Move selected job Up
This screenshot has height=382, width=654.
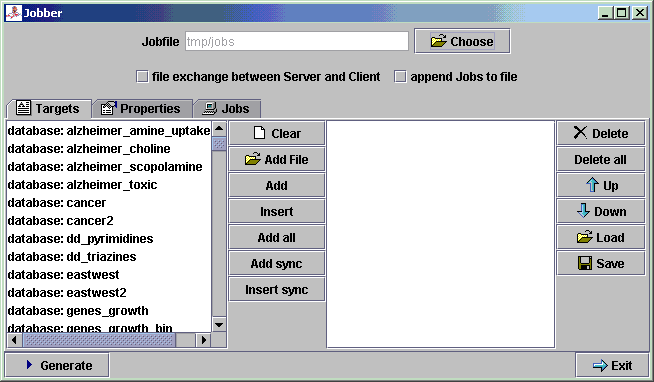pos(601,186)
